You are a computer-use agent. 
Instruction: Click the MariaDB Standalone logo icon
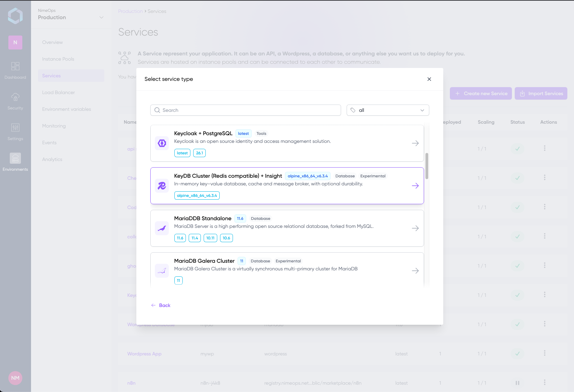162,228
